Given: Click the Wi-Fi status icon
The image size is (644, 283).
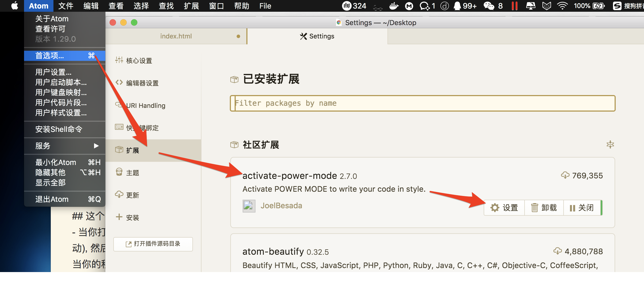Looking at the screenshot, I should pos(562,6).
